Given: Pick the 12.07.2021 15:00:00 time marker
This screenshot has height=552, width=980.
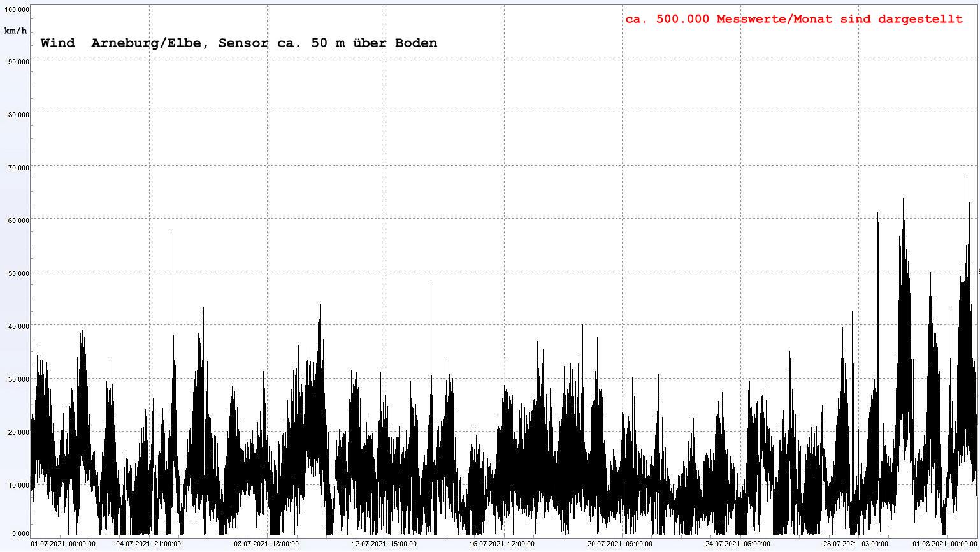Looking at the screenshot, I should pos(384,544).
